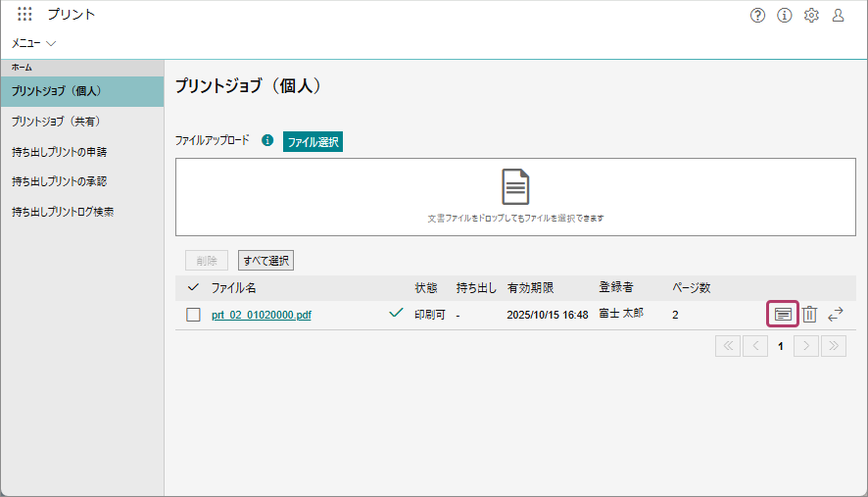Delete prt_02_01020000.pdf with trash icon
The height and width of the screenshot is (497, 868).
point(809,314)
